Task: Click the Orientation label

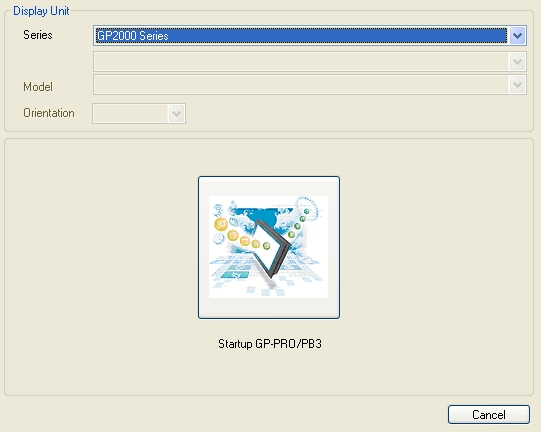Action: [x=49, y=113]
